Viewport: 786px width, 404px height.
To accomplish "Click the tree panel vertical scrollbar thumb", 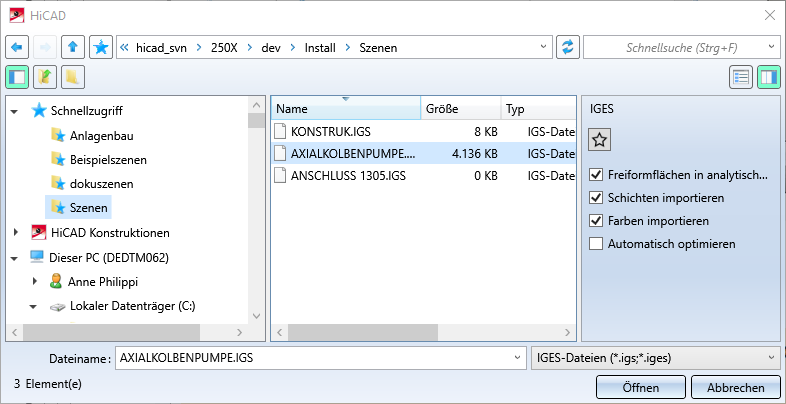I will pyautogui.click(x=256, y=121).
